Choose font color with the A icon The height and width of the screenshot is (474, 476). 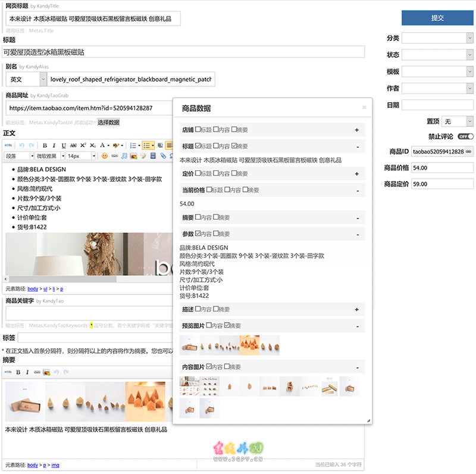pos(102,145)
